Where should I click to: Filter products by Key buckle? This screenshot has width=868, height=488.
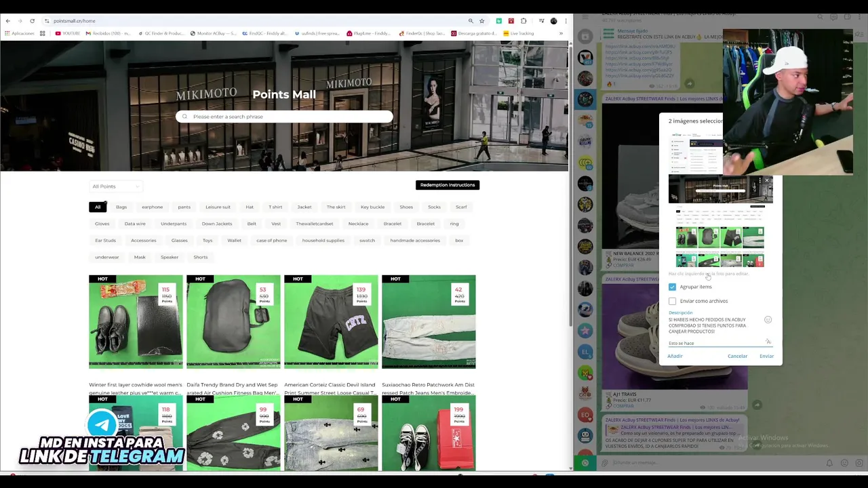tap(372, 207)
